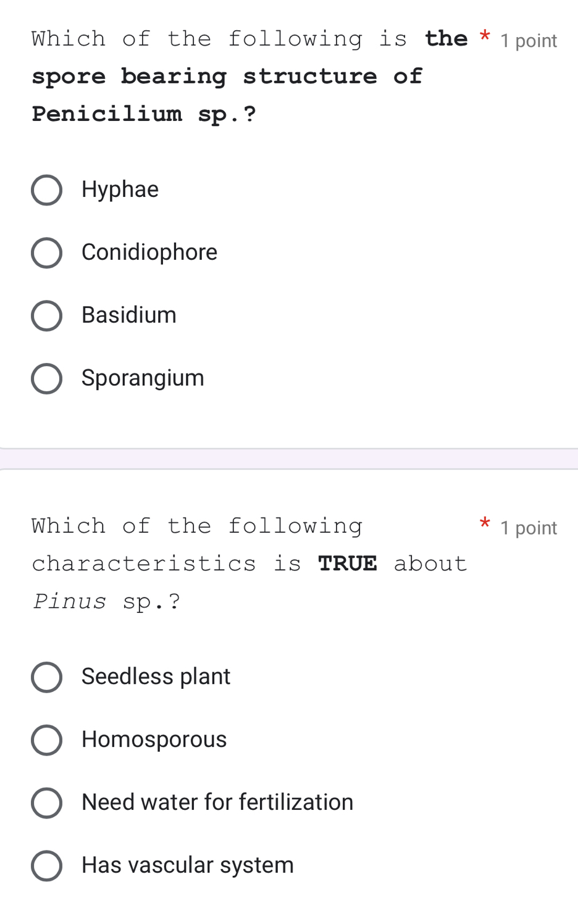Viewport: 578px width, 924px height.
Task: Select Need water for fertilization
Action: point(47,803)
